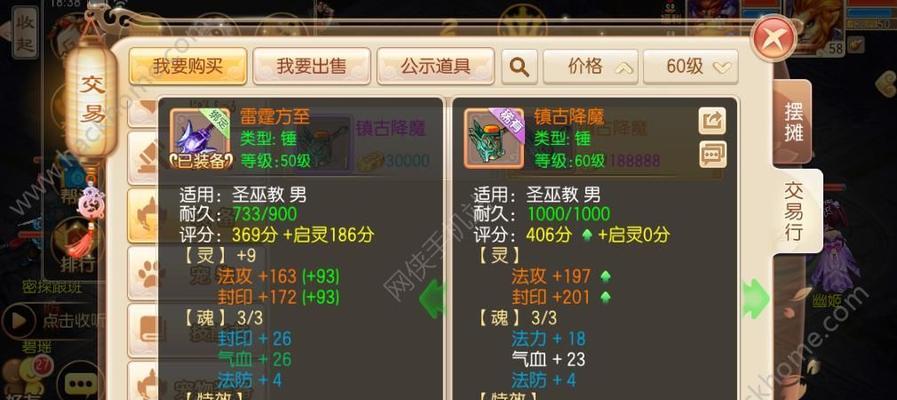Click the 点击收听 play voice icon
The height and width of the screenshot is (400, 897).
[x=19, y=320]
